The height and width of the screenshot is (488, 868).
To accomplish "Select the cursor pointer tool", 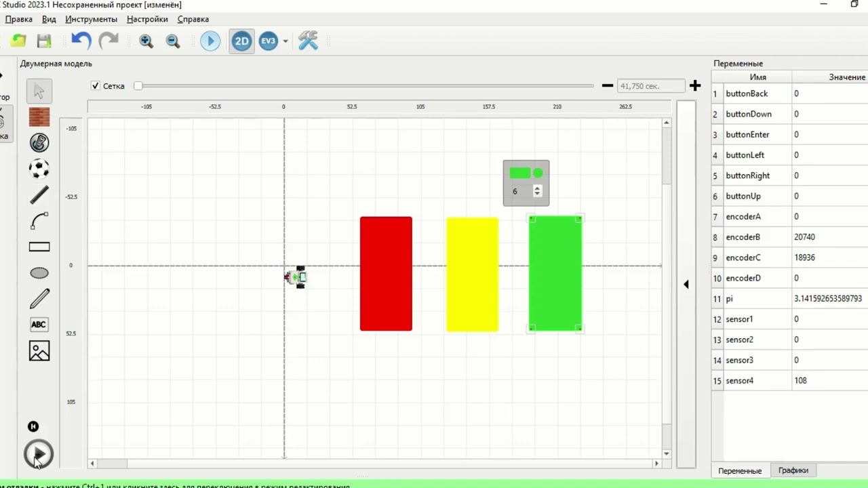I will [x=39, y=91].
